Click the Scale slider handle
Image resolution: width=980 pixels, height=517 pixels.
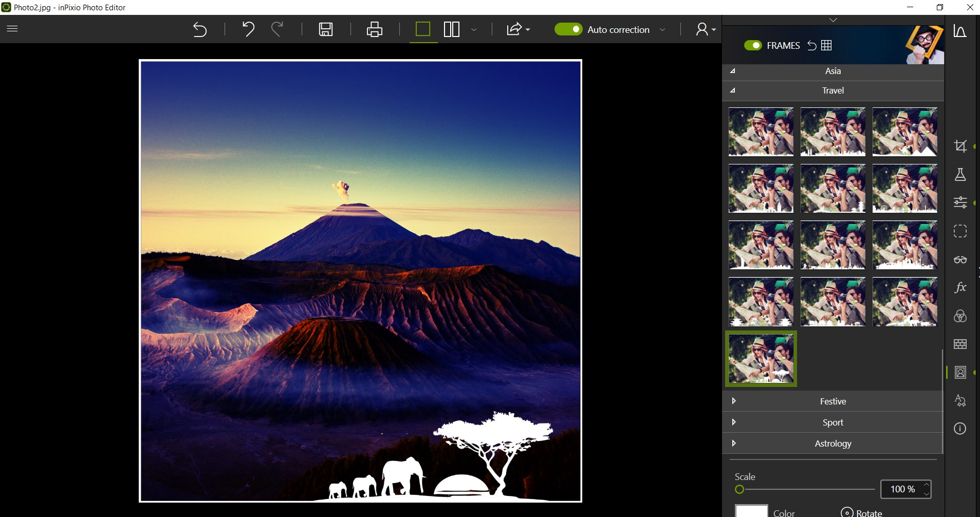(x=739, y=489)
